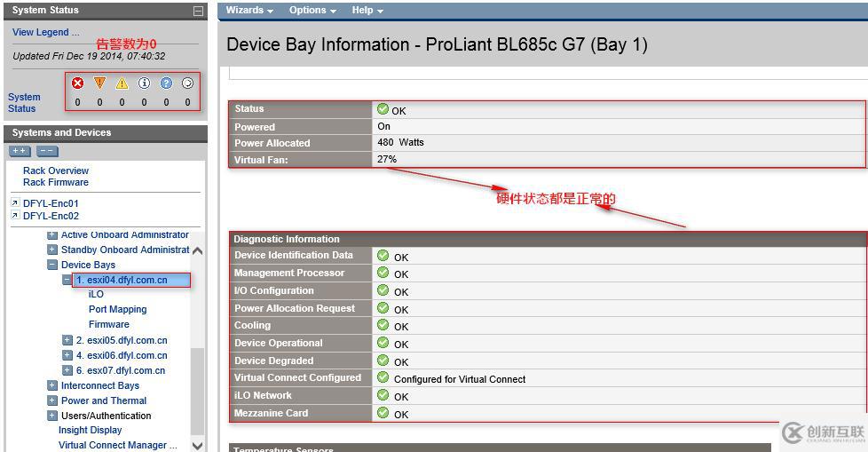Image resolution: width=868 pixels, height=452 pixels.
Task: Select Users/Authentication tree item
Action: point(106,416)
